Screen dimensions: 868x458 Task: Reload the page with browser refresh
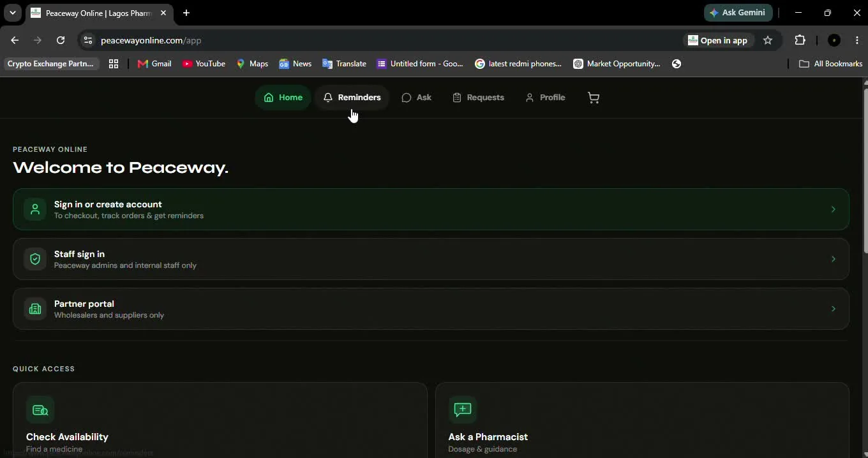[61, 40]
